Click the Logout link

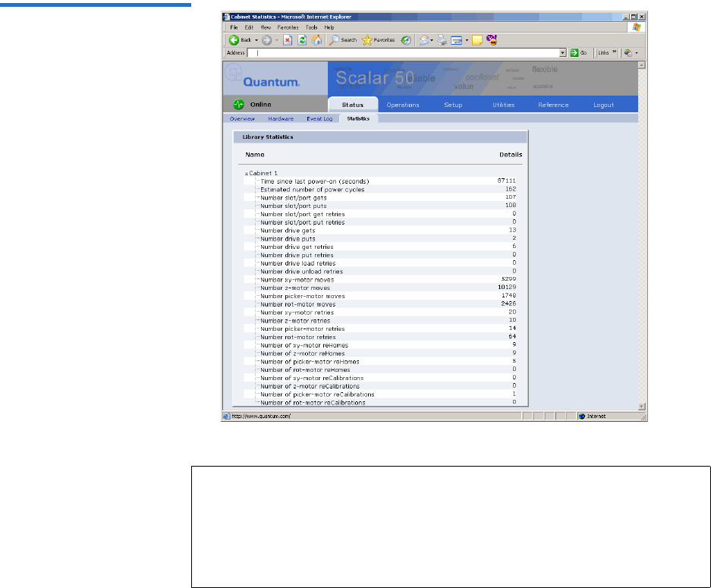(x=603, y=105)
